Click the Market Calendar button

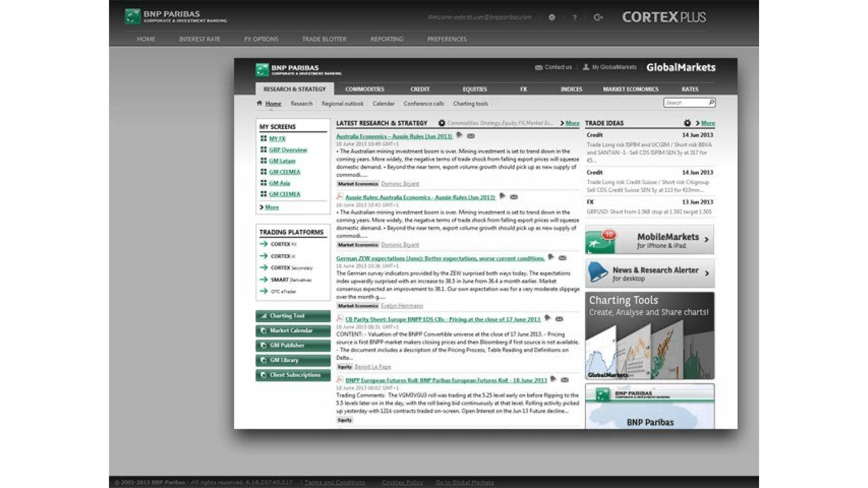(293, 331)
